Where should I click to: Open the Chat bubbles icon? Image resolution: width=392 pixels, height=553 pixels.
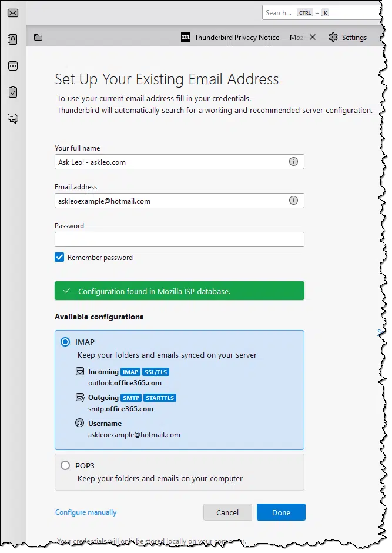pyautogui.click(x=13, y=118)
